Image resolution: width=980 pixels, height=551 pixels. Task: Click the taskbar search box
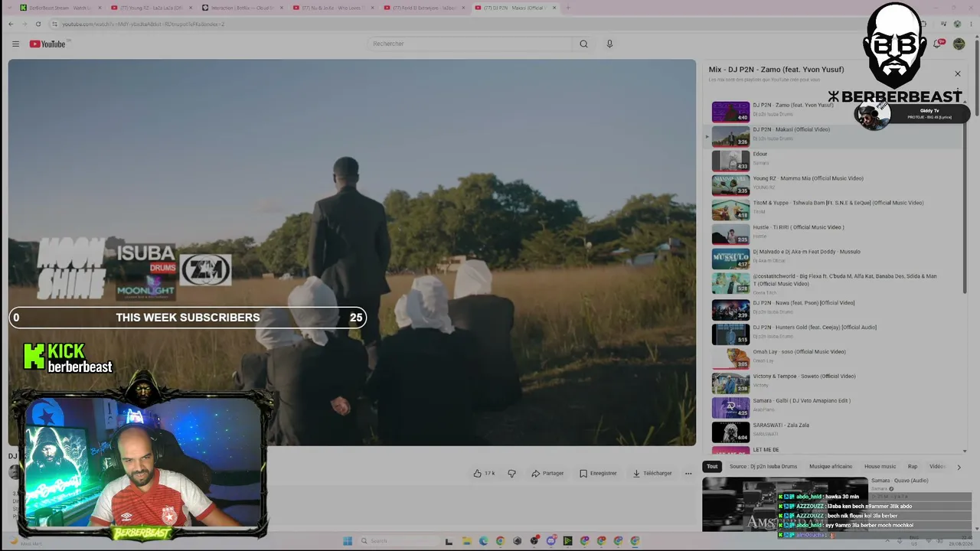click(397, 541)
